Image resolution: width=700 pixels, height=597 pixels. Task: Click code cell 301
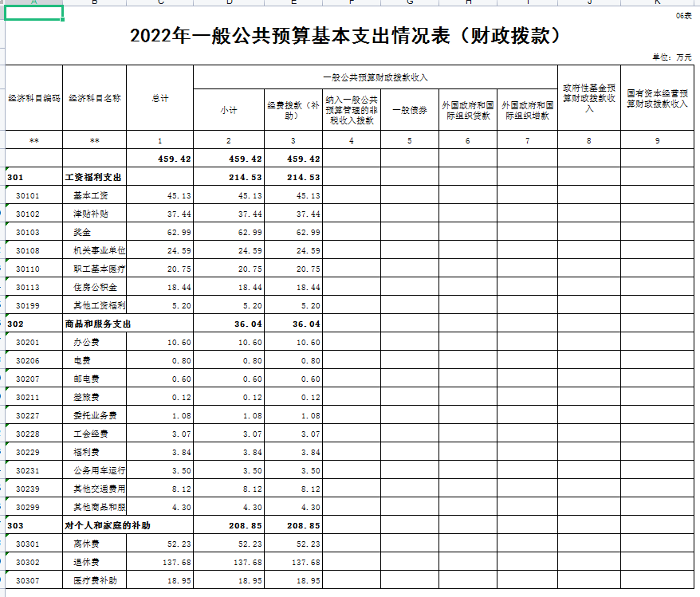[34, 177]
